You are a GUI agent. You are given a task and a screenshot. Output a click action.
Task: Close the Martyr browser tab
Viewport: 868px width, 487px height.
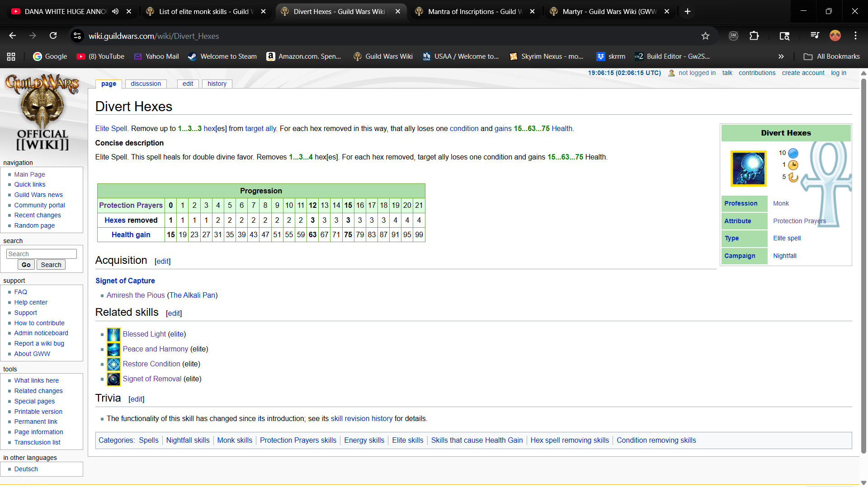[x=667, y=11]
